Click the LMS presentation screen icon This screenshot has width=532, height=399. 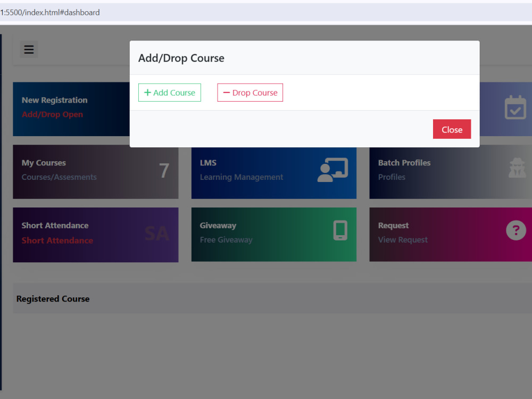click(x=332, y=170)
